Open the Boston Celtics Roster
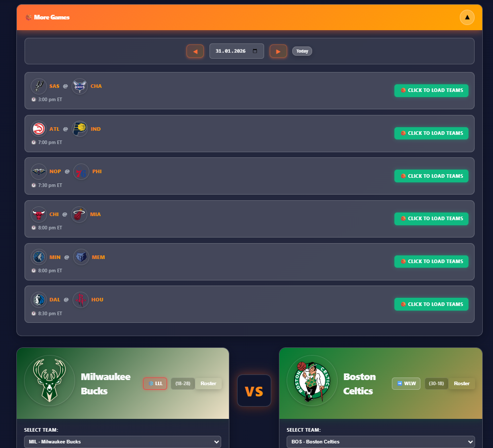493x448 pixels. tap(461, 384)
